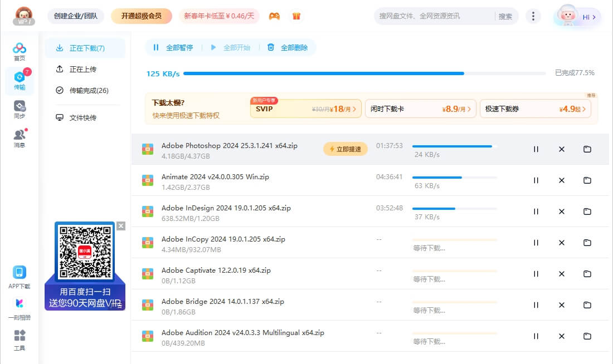Close the QR code promotion popup
Screen dimensions: 613x364
tap(121, 226)
